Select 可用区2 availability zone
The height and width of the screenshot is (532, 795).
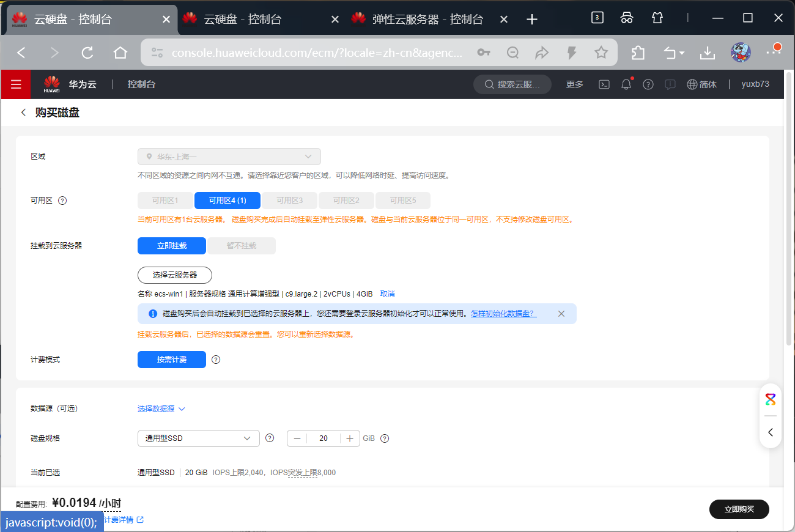coord(346,201)
